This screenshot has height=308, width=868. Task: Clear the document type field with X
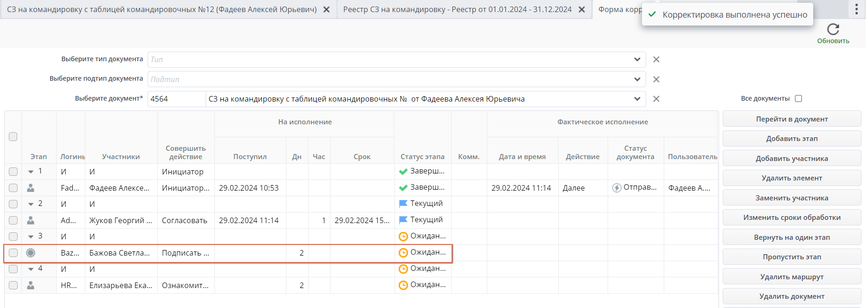656,59
